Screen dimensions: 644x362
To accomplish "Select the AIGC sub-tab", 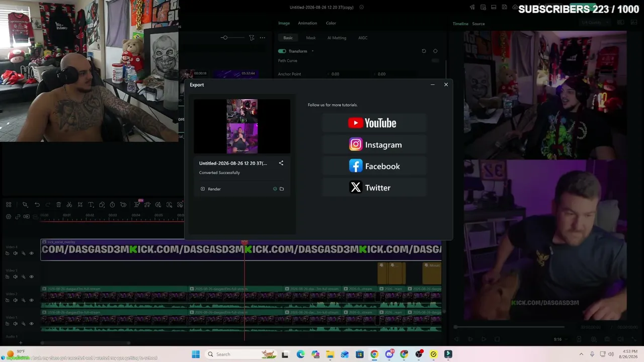I will coord(363,38).
